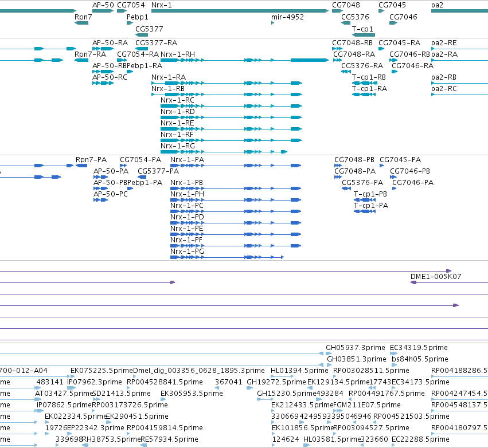Select protein Nrx-1-PH
This screenshot has height=448, width=488.
tap(188, 194)
